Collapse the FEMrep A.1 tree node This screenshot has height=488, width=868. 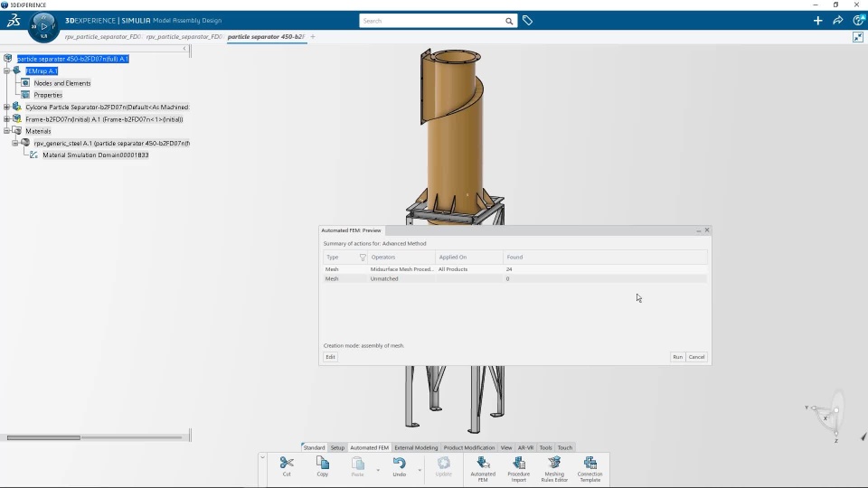(x=6, y=70)
